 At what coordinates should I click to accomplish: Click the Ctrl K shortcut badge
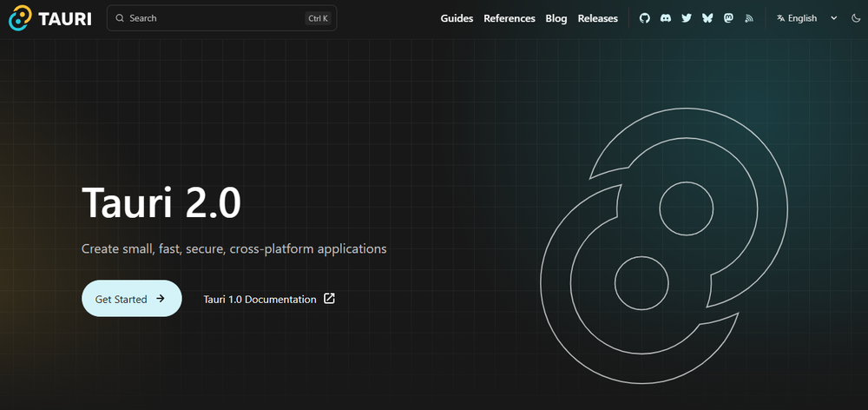(x=319, y=18)
